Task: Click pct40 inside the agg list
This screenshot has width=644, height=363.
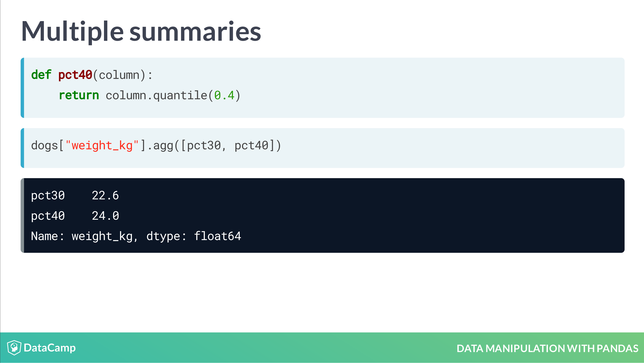Action: point(251,146)
